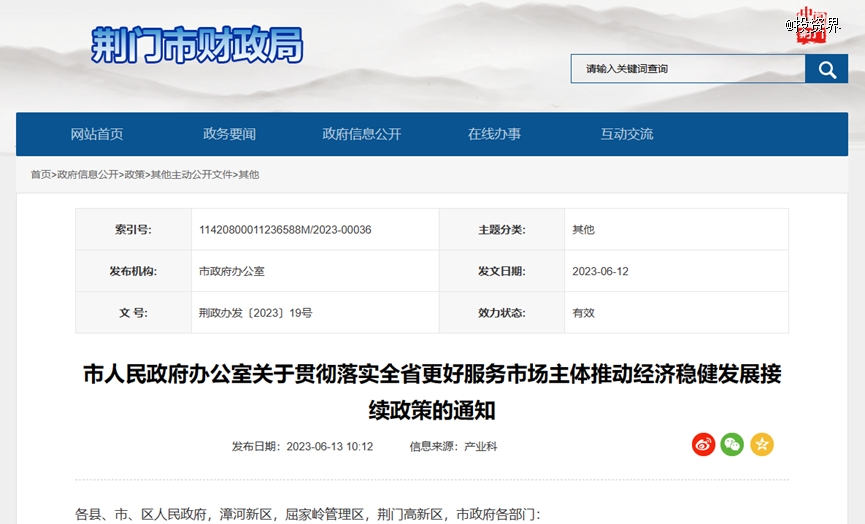Click the last breadcrumb item 其他

coord(249,174)
